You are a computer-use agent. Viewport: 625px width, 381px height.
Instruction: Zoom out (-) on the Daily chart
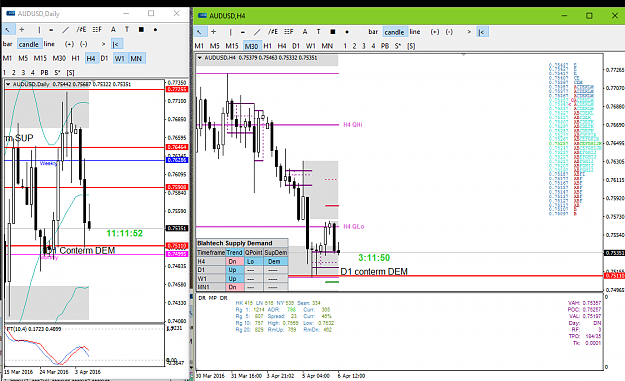[83, 44]
